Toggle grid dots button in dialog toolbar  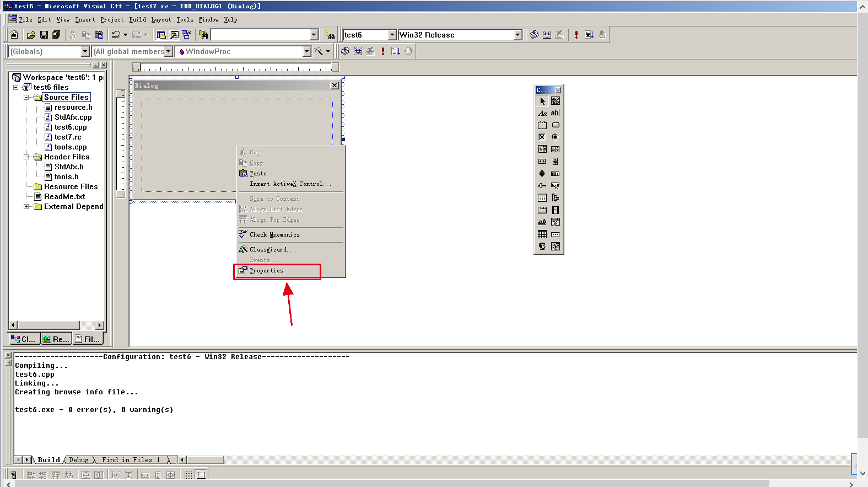pyautogui.click(x=188, y=475)
